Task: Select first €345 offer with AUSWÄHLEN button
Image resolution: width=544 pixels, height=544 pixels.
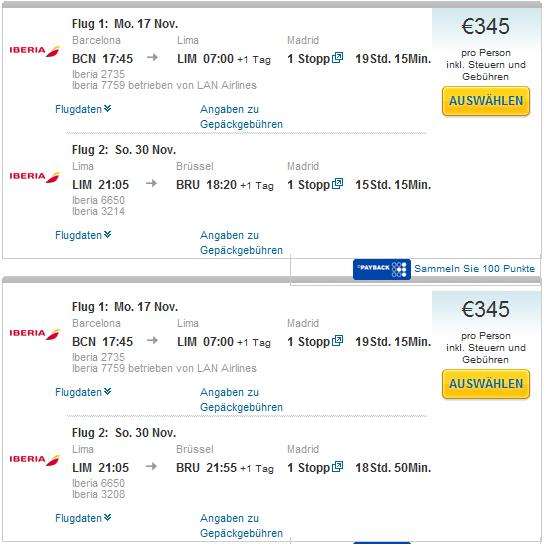Action: pos(486,101)
